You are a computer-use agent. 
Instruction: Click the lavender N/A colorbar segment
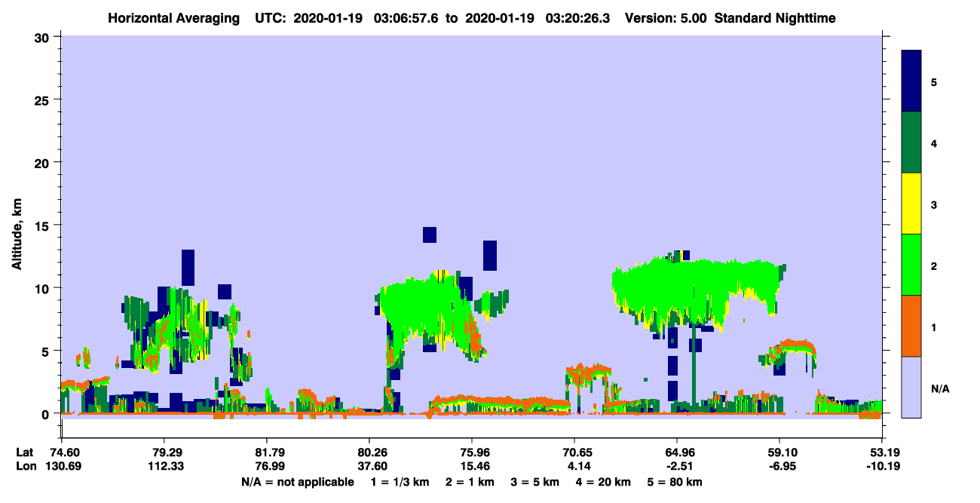point(911,387)
